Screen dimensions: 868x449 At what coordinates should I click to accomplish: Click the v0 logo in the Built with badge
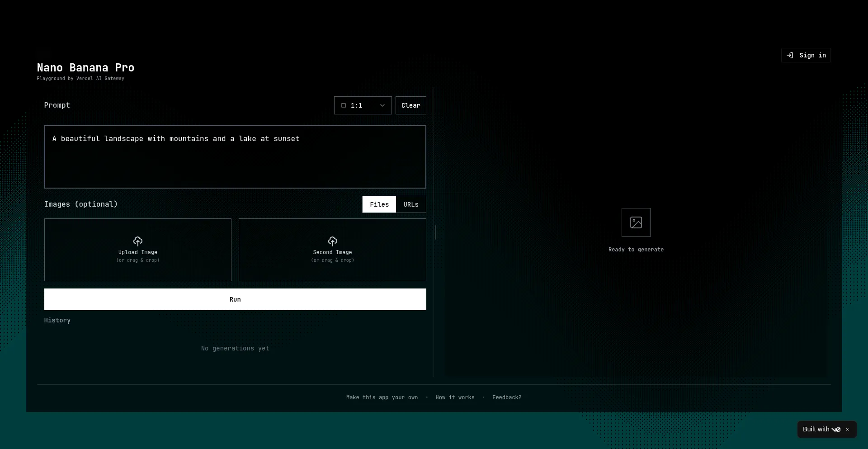click(x=836, y=430)
